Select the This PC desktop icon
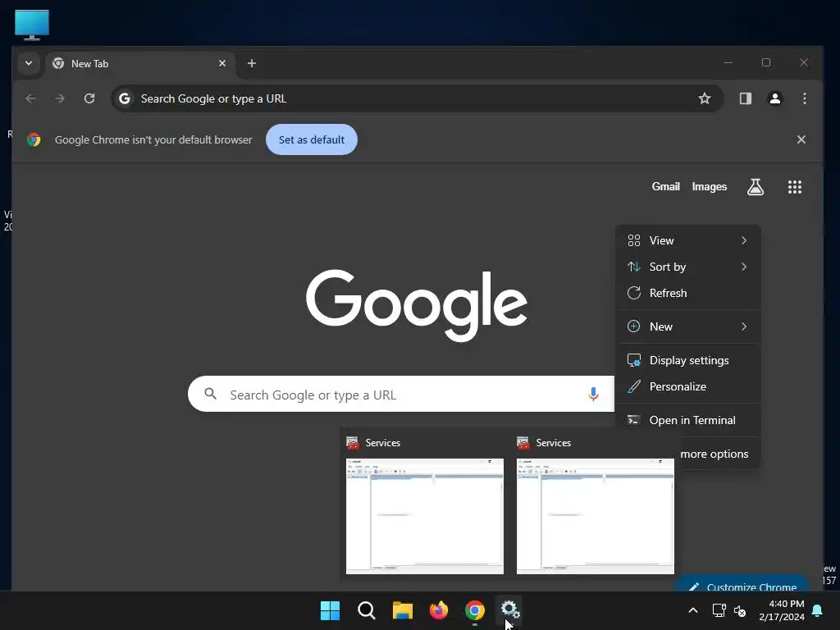This screenshot has height=630, width=840. point(32,25)
